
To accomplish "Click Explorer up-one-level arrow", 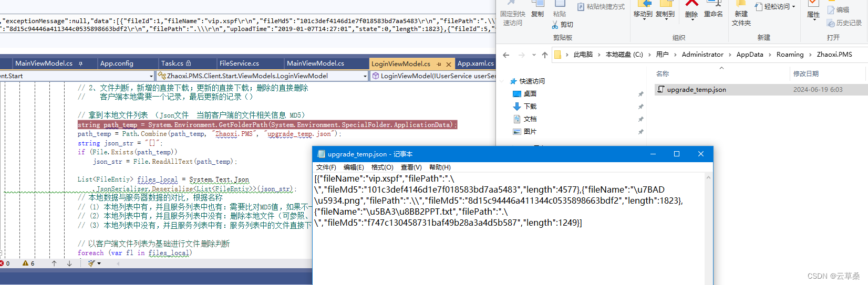I will [x=545, y=55].
